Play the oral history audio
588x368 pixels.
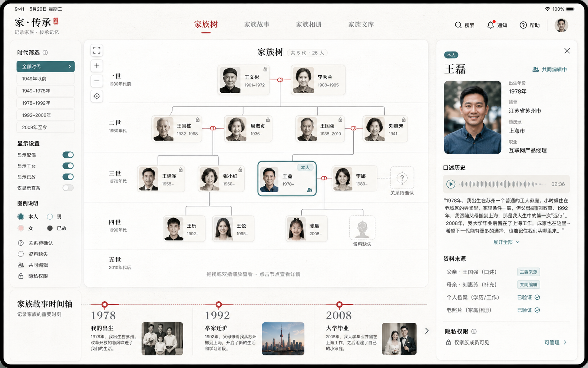[450, 184]
